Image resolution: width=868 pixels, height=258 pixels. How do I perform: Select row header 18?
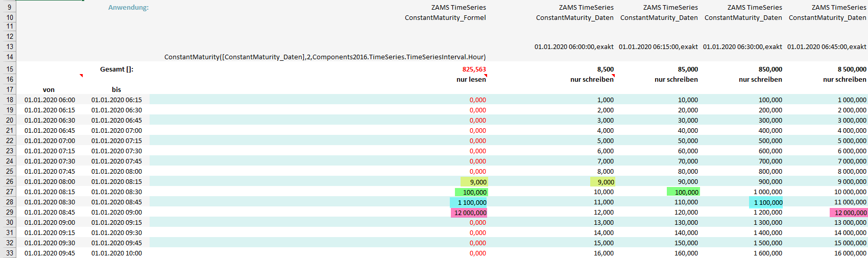click(x=9, y=100)
